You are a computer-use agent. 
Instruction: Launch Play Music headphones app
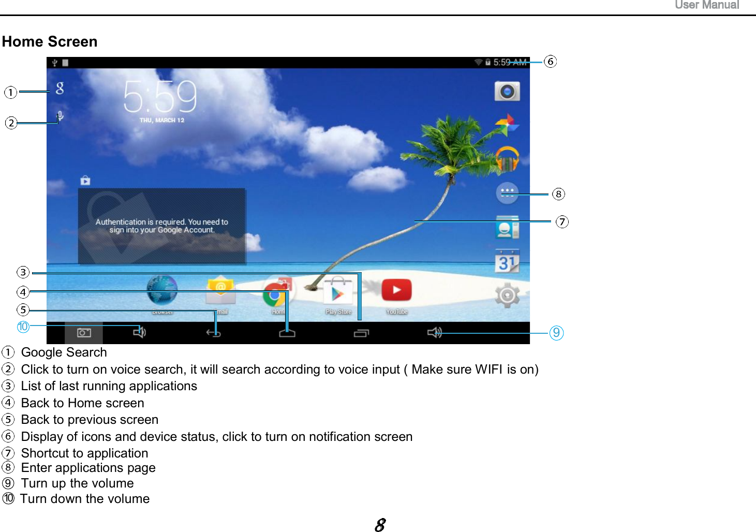[x=507, y=159]
